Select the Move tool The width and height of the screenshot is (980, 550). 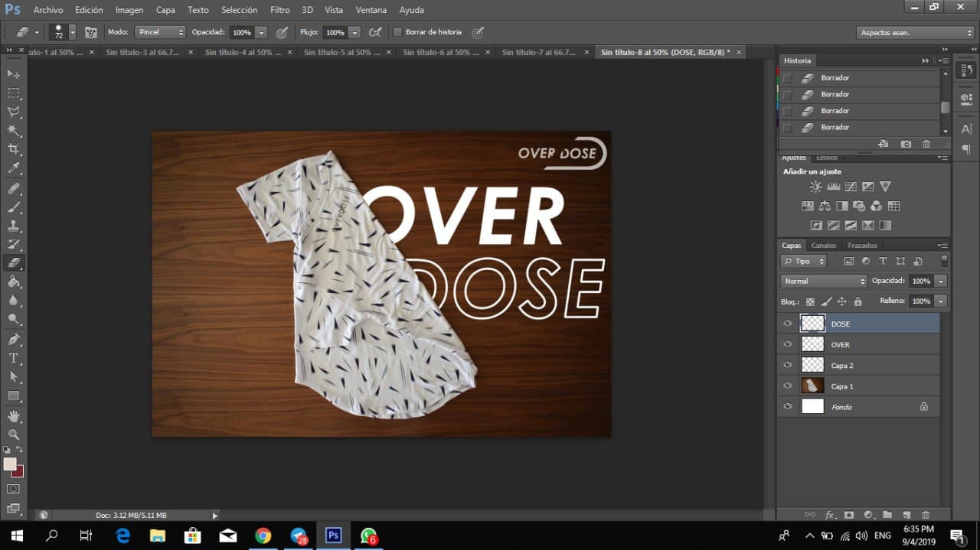[x=14, y=73]
